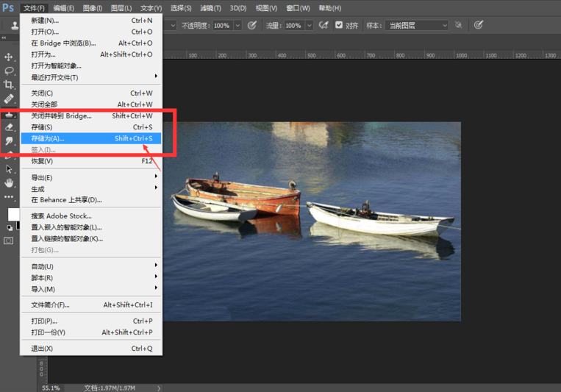561x392 pixels.
Task: Select the Lasso tool
Action: [x=9, y=71]
